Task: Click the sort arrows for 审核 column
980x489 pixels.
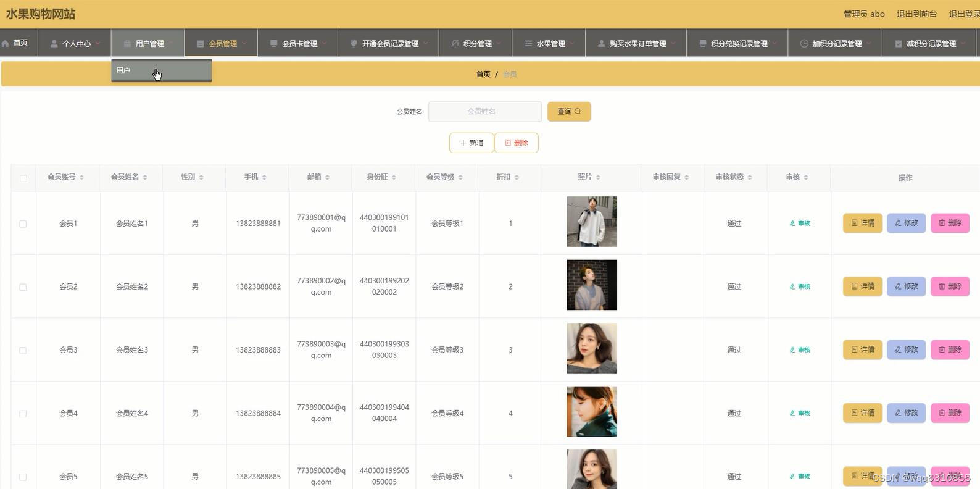Action: coord(806,177)
